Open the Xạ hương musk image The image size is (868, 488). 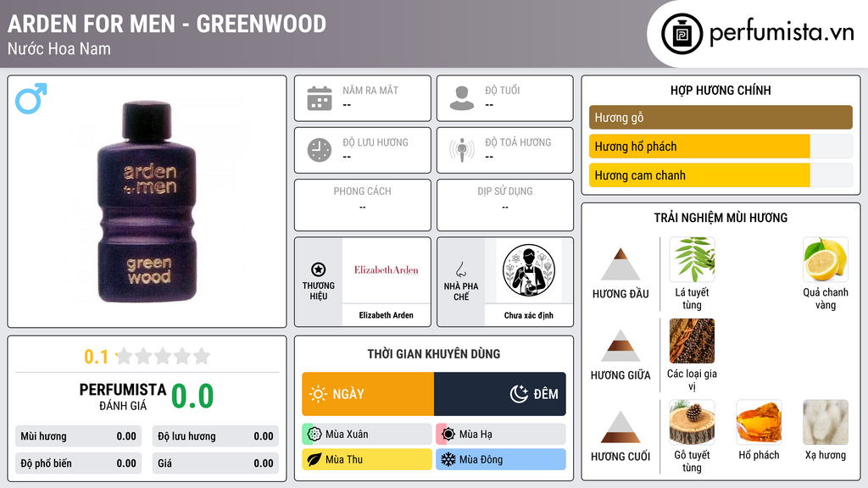(826, 422)
